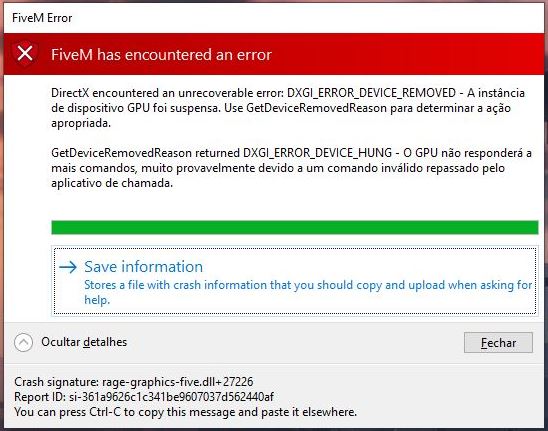Collapse details using the circular chevron icon

[x=23, y=342]
